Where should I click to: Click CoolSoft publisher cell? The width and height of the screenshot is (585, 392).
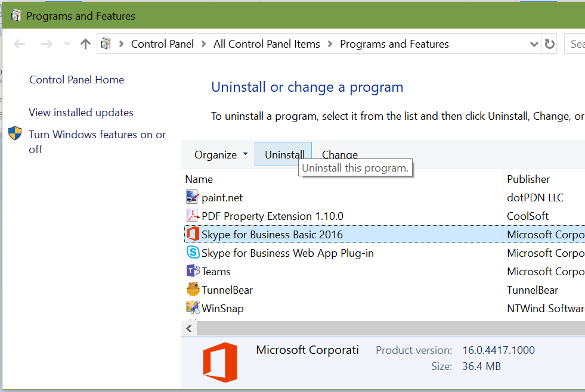coord(528,216)
